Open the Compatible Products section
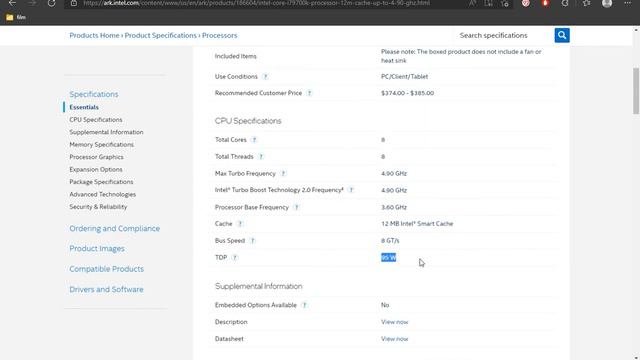This screenshot has width=640, height=360. [106, 269]
